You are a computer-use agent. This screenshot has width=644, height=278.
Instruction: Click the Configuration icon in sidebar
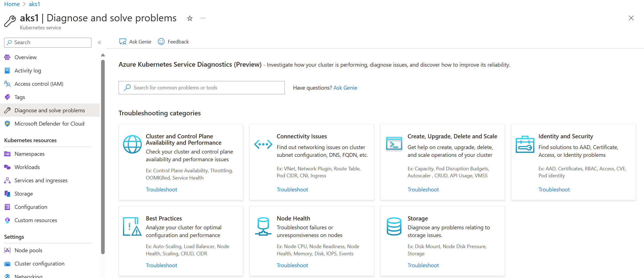click(x=7, y=207)
